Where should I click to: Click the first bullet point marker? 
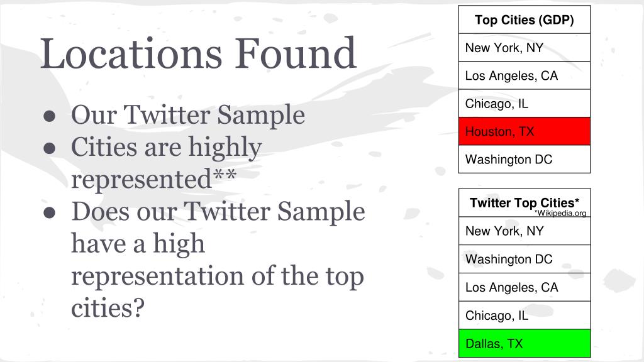49,116
